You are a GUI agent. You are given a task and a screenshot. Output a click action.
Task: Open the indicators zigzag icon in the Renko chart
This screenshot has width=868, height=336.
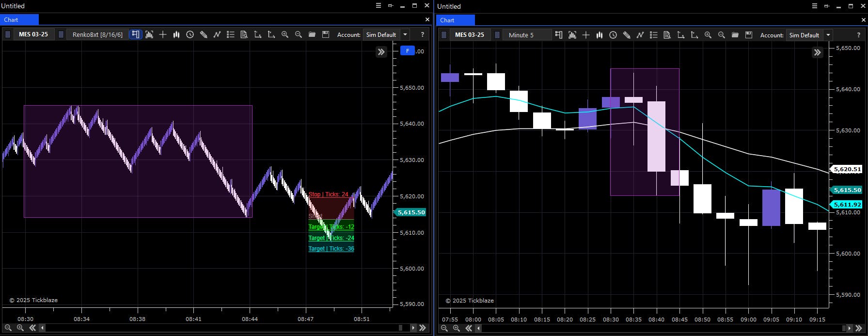tap(217, 34)
